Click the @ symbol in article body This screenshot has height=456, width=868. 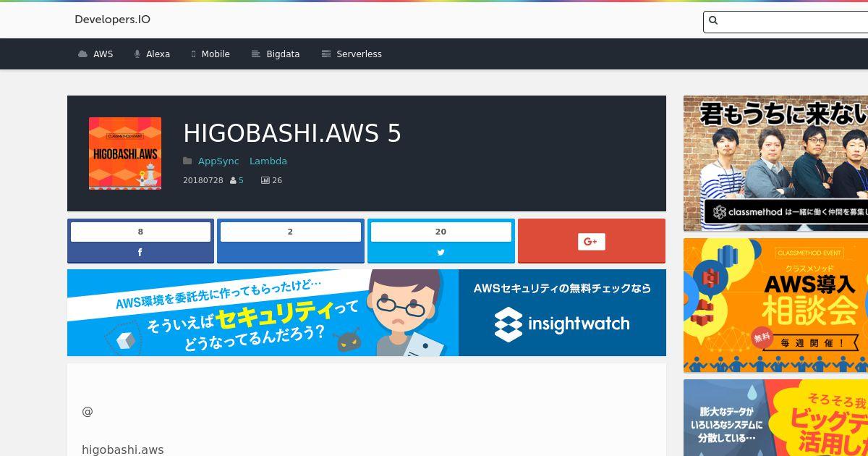click(x=88, y=412)
